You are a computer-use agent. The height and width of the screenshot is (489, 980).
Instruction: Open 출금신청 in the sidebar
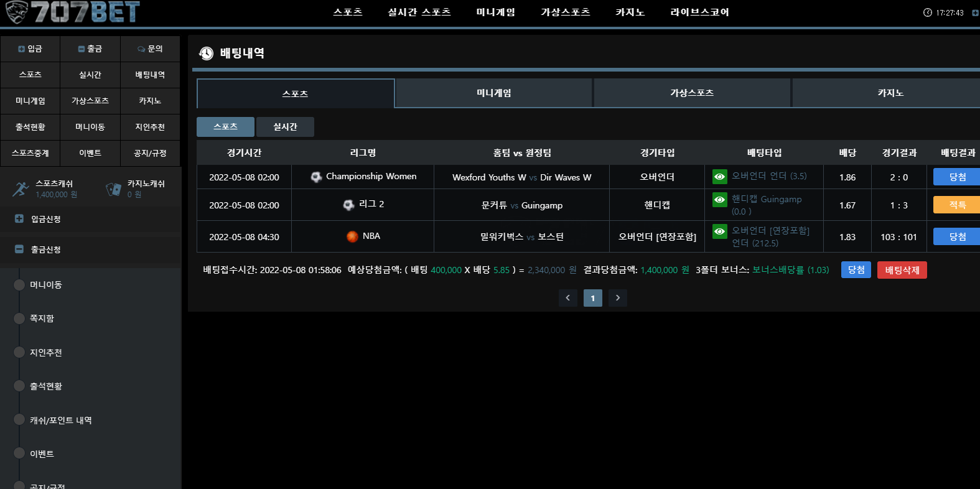click(x=91, y=249)
